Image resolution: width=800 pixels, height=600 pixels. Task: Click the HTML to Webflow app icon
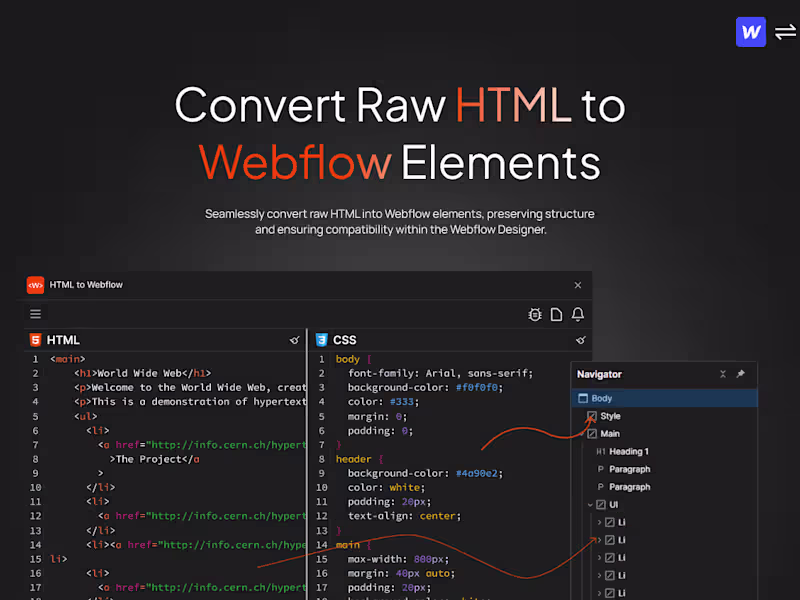click(x=35, y=285)
